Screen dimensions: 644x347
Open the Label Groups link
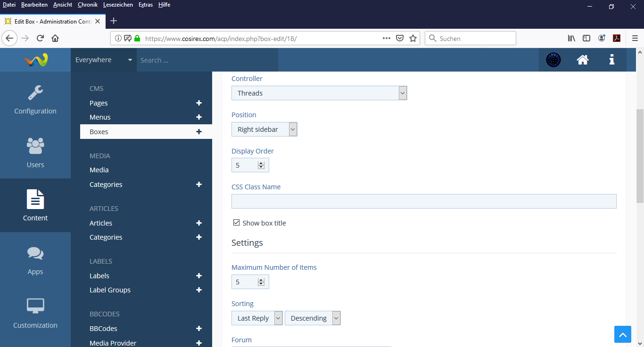[x=110, y=290]
